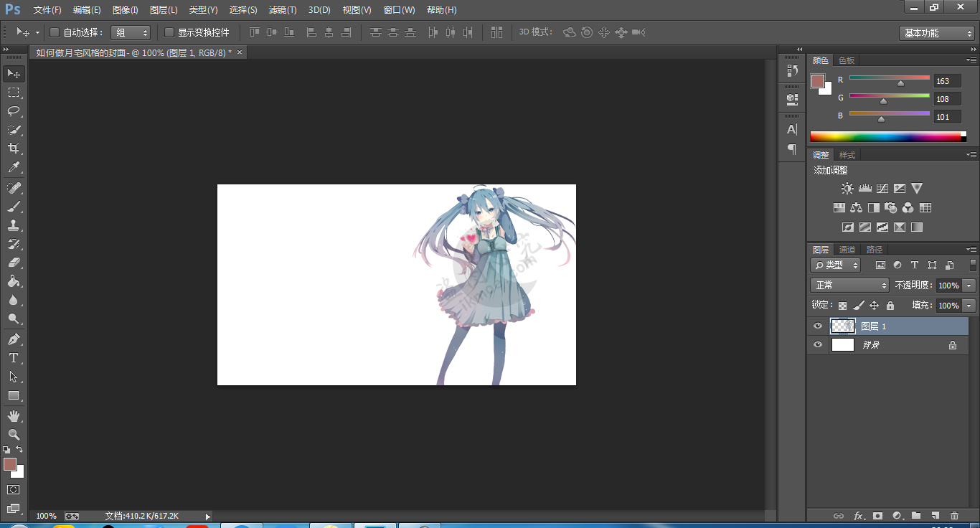980x528 pixels.
Task: Select the History Brush tool
Action: pyautogui.click(x=14, y=244)
